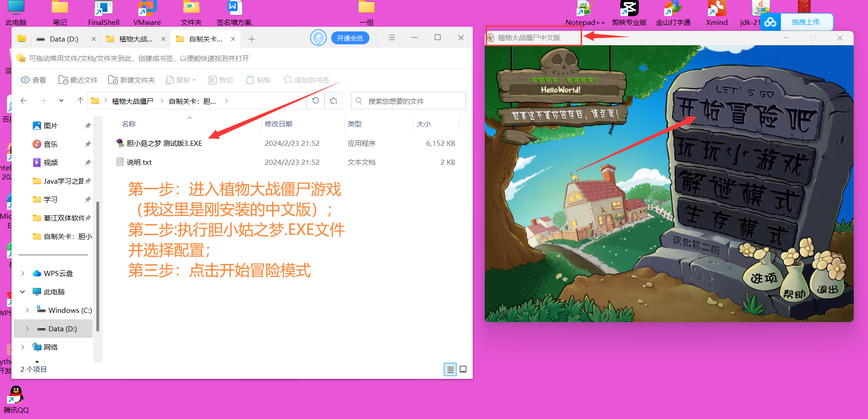
Task: Open the Notepad++ desktop shortcut
Action: [x=585, y=13]
